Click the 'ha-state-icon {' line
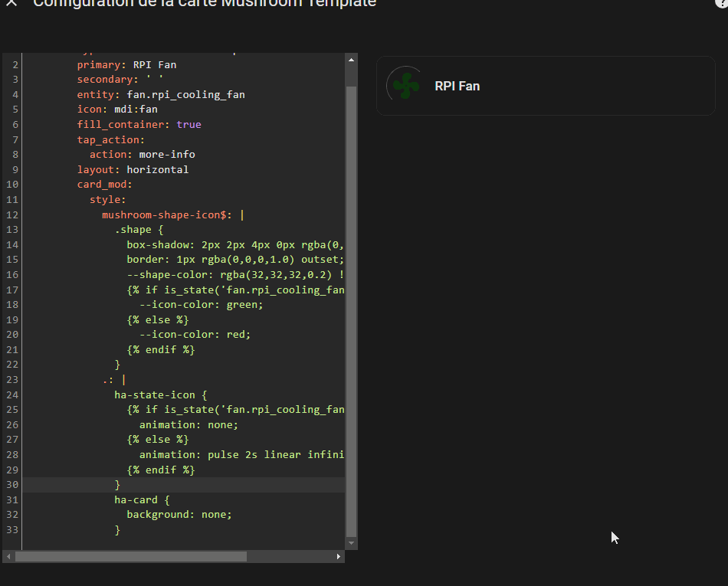This screenshot has width=728, height=586. tap(161, 394)
